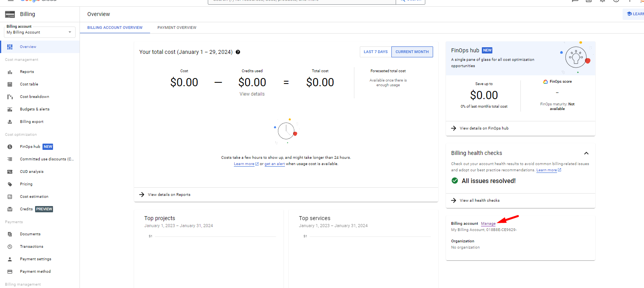This screenshot has height=288, width=644.
Task: Click the $0.00 value under Total cost
Action: point(320,82)
